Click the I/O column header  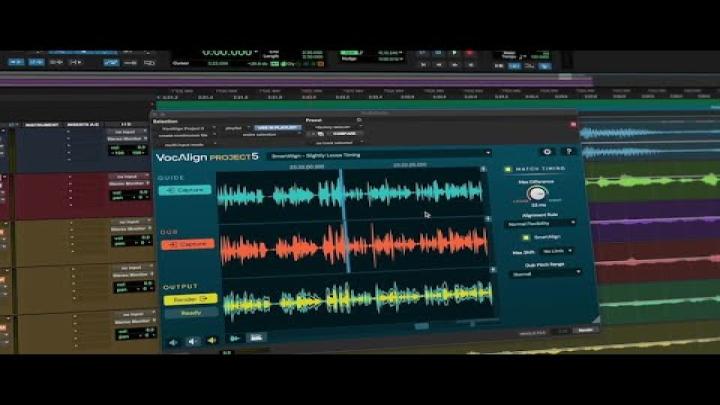(x=126, y=124)
